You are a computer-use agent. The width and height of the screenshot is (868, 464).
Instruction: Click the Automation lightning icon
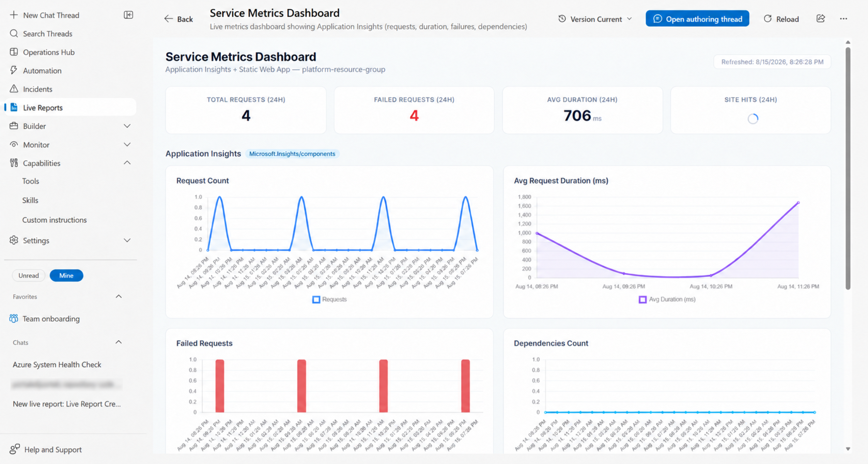(14, 70)
